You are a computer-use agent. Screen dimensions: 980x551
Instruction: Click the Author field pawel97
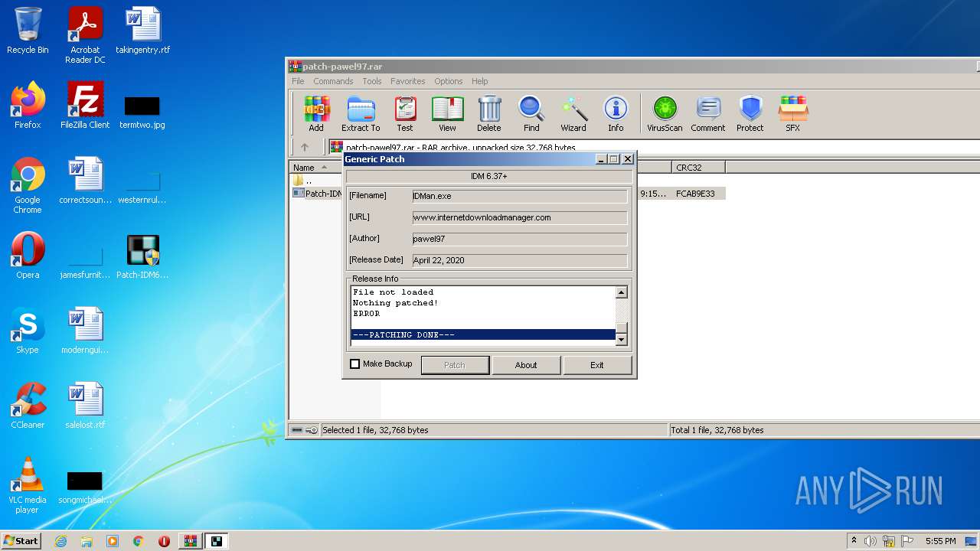click(520, 239)
